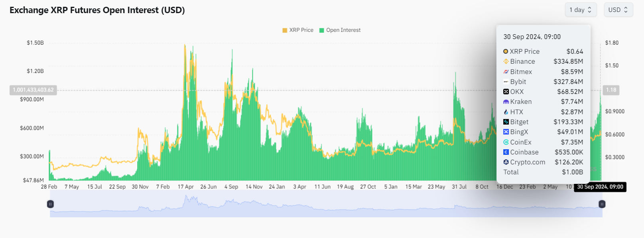Click the CoinEx value $7.35M
Viewport: 644px width, 238px height.
(x=572, y=142)
